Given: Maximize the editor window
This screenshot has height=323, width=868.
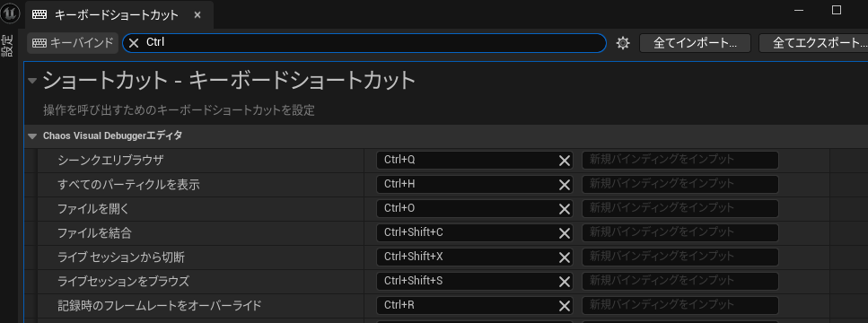Looking at the screenshot, I should tap(837, 10).
